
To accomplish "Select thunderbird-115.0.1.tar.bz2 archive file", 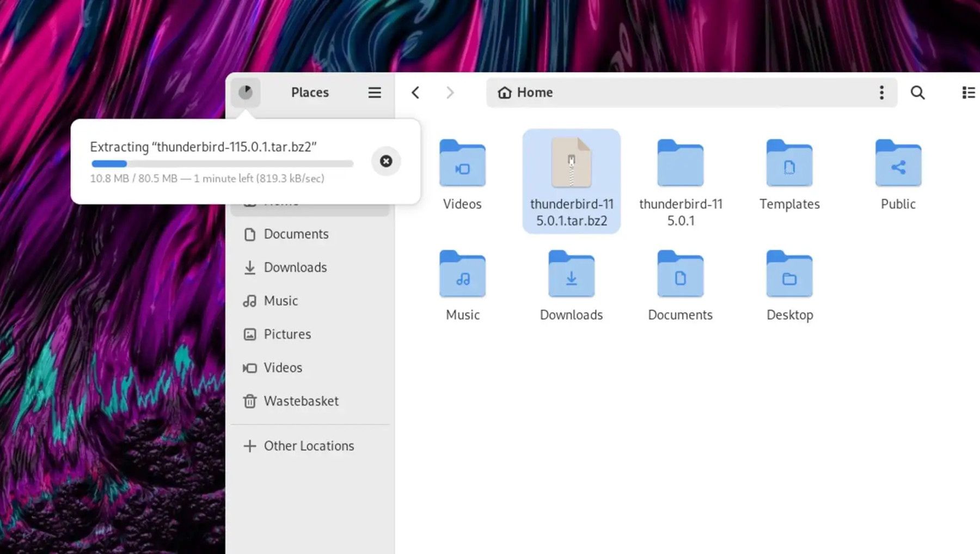I will [571, 164].
